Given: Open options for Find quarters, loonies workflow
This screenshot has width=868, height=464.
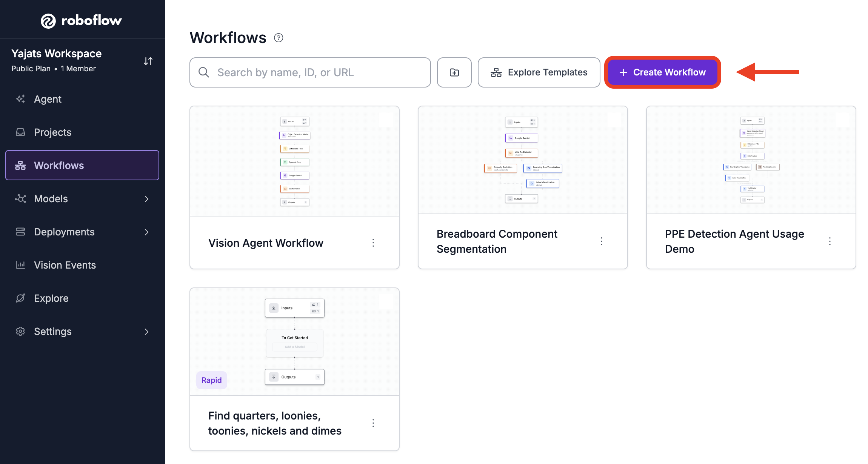Looking at the screenshot, I should tap(373, 423).
